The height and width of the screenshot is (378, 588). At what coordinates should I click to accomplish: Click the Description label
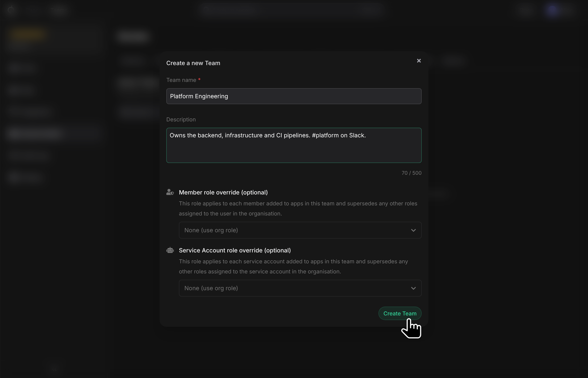click(181, 119)
